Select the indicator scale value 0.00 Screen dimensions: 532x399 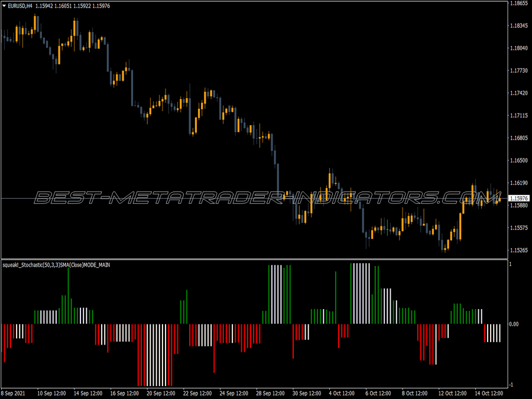point(514,324)
